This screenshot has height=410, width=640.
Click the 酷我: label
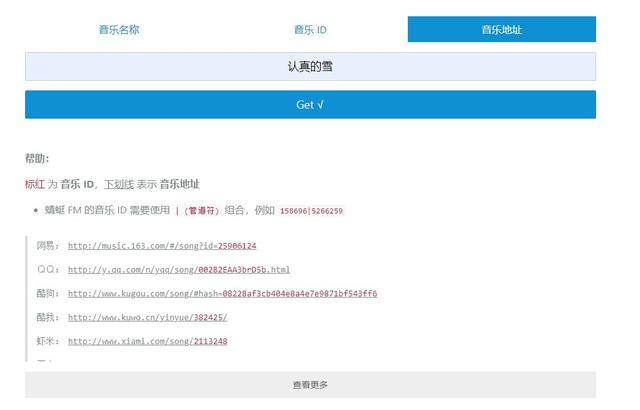click(48, 317)
